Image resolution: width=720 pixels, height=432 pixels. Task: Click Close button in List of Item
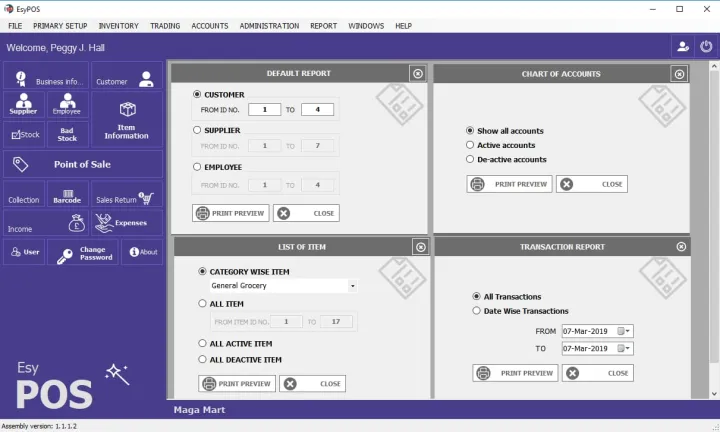(x=312, y=383)
